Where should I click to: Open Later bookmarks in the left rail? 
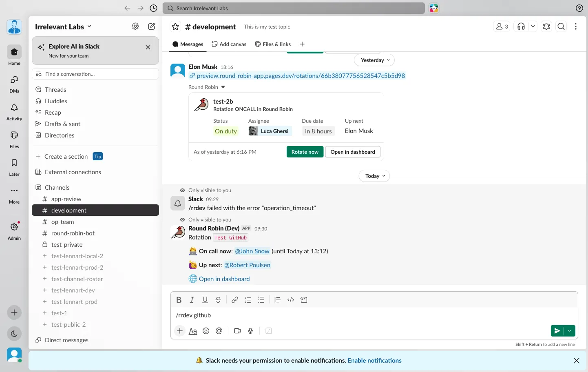pos(14,166)
